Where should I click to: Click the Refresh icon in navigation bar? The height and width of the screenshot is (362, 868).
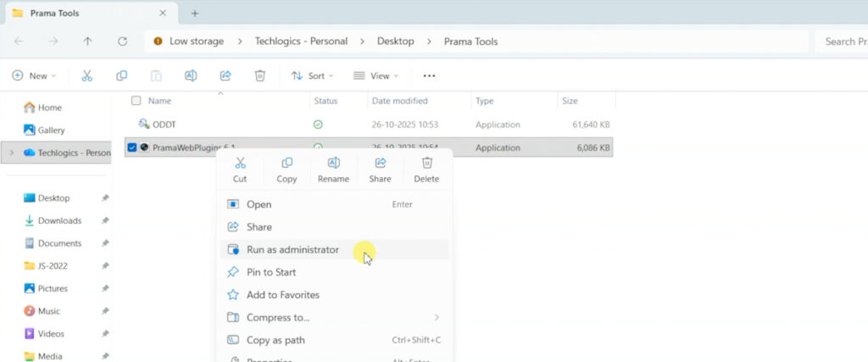point(123,41)
